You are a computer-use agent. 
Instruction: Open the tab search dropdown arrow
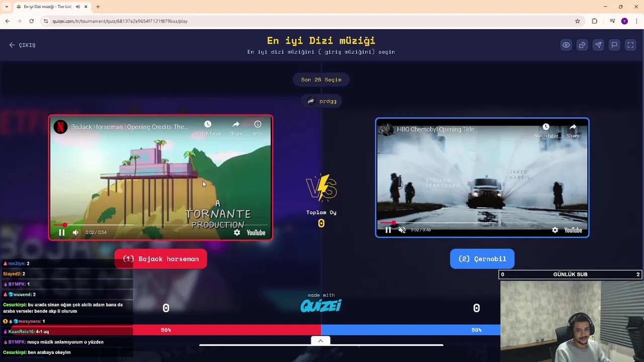click(7, 7)
